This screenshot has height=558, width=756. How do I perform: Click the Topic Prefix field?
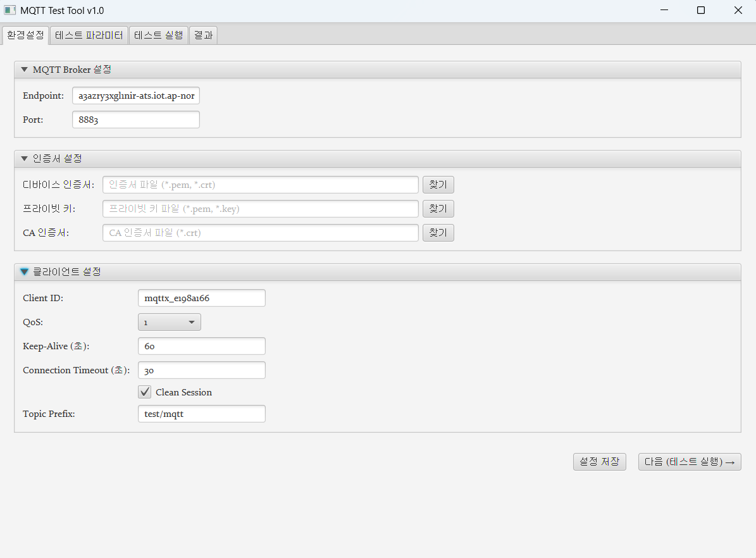(x=201, y=414)
